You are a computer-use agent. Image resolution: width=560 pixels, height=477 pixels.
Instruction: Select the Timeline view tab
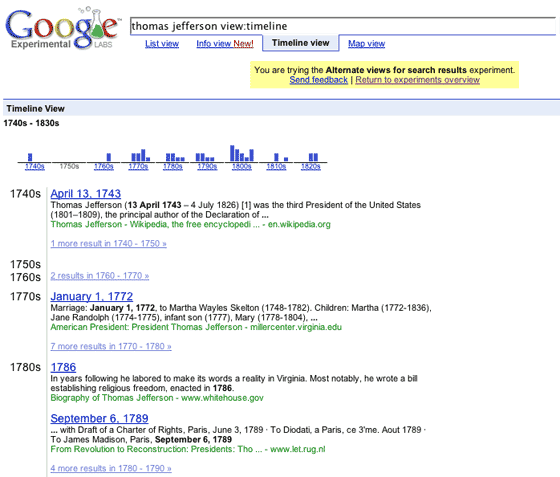click(300, 43)
